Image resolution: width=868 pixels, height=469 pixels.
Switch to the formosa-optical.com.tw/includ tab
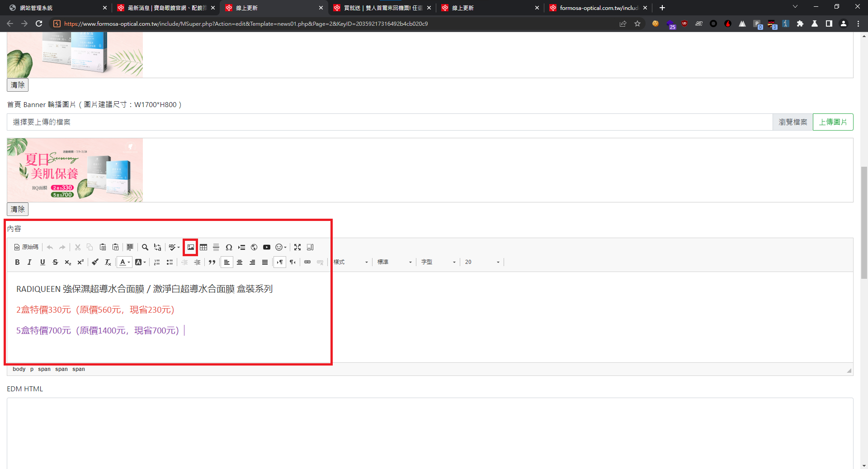(x=598, y=8)
